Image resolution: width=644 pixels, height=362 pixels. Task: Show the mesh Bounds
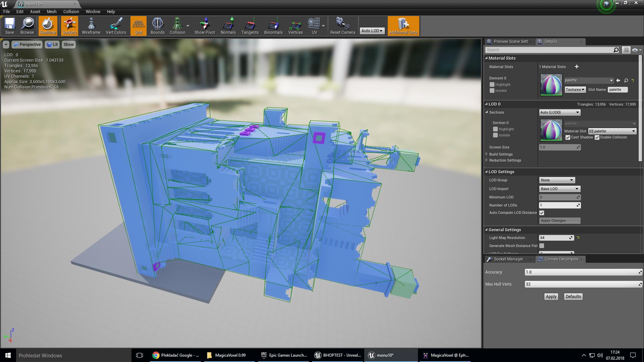coord(157,26)
